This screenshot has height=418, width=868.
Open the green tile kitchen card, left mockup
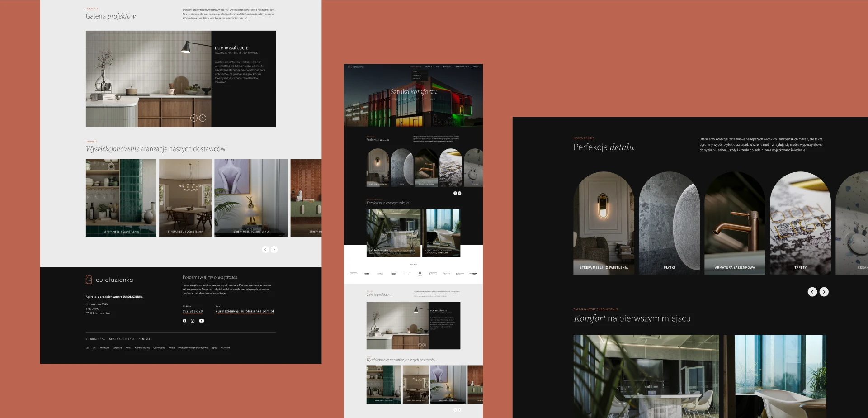121,198
